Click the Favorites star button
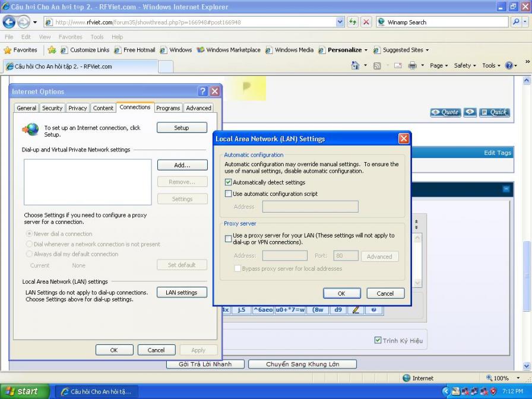Image resolution: width=532 pixels, height=399 pixels. [x=21, y=50]
